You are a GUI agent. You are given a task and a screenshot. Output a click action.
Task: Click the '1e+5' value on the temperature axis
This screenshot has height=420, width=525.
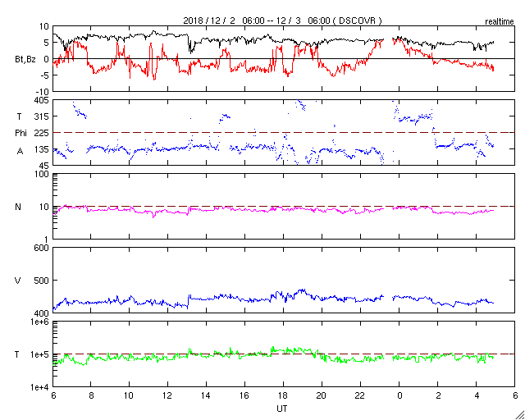point(40,354)
